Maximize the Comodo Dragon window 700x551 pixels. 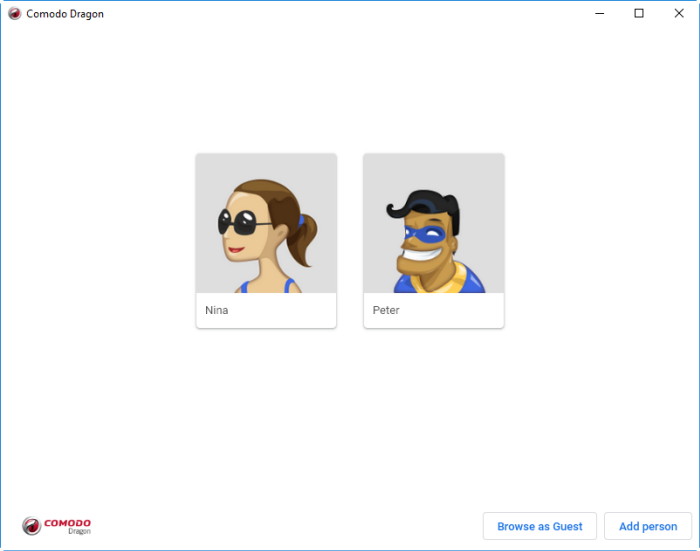[639, 13]
